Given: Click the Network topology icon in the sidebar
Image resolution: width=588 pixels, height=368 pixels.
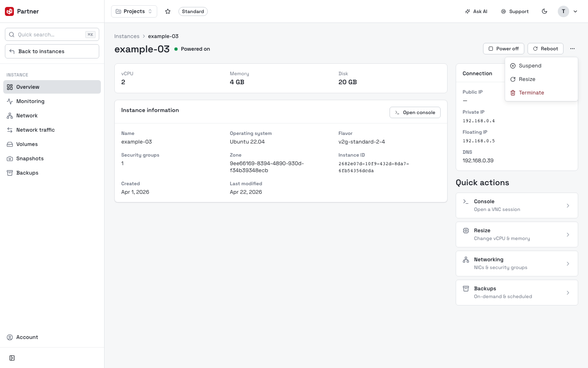Looking at the screenshot, I should click(x=10, y=116).
